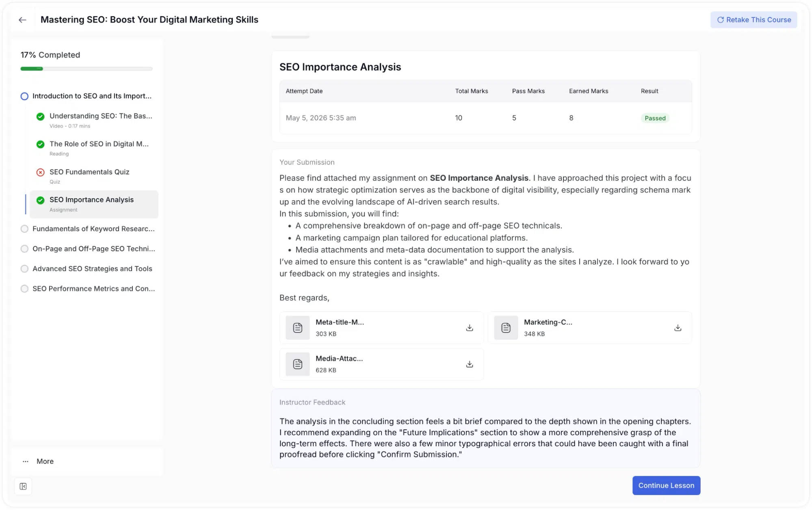The width and height of the screenshot is (812, 510).
Task: Click the refresh icon in Retake This Course
Action: (720, 20)
